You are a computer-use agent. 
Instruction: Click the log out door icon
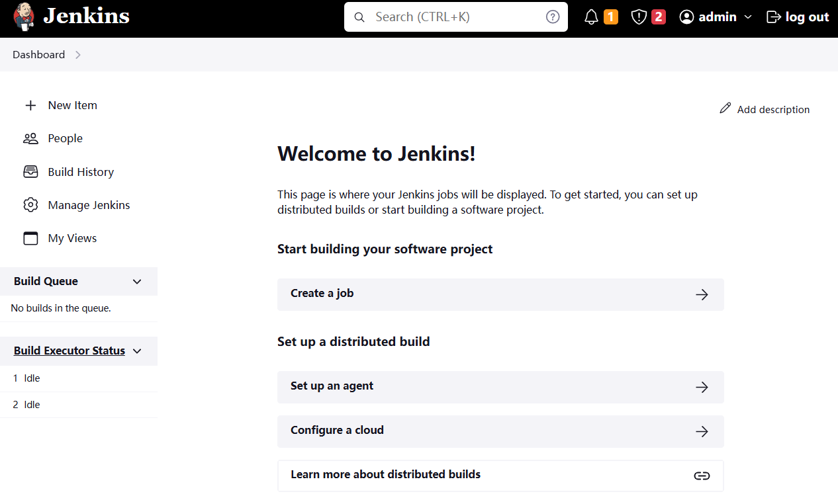tap(774, 17)
